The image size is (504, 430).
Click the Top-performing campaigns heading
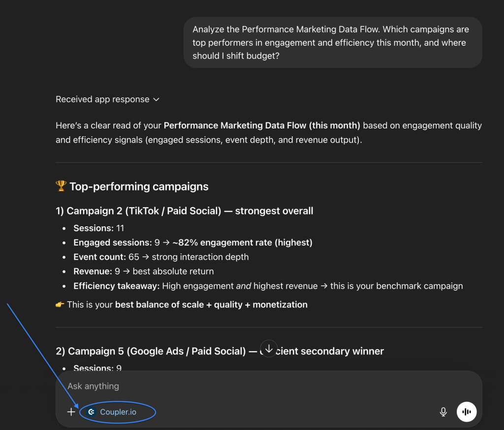139,186
